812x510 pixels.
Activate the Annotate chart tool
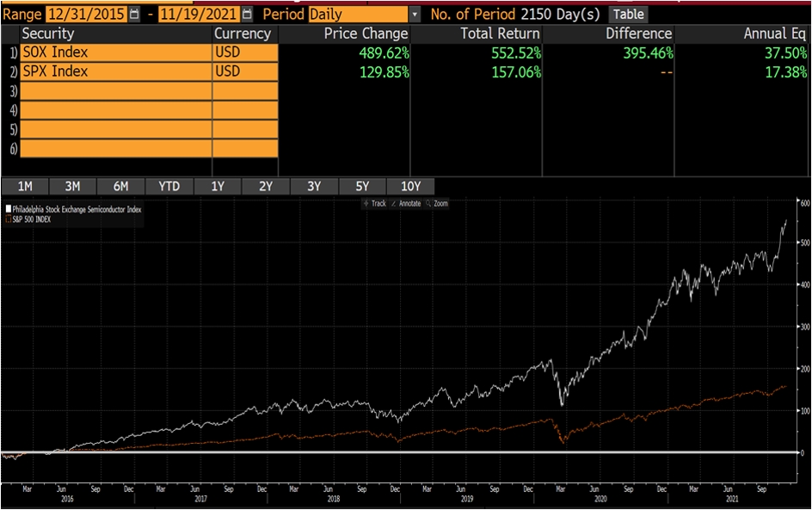[406, 204]
